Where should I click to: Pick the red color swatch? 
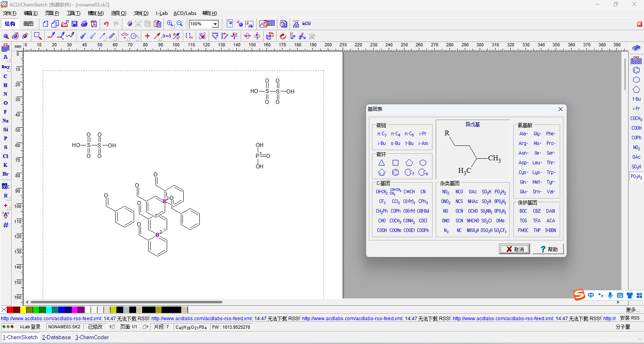[x=10, y=310]
